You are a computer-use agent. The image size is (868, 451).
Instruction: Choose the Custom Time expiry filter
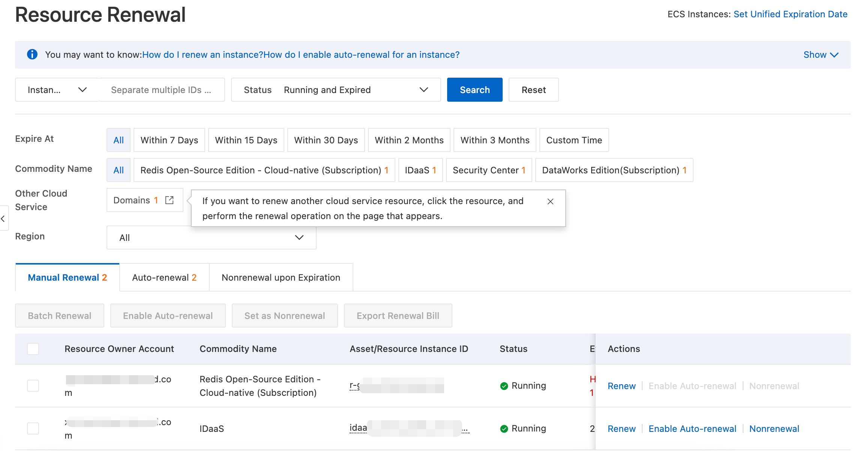[x=574, y=140]
